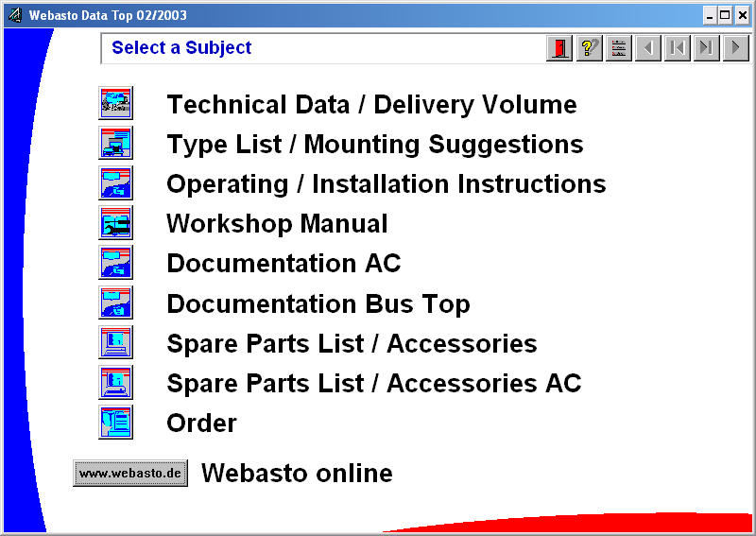This screenshot has height=536, width=756.
Task: Jump to first page toolbar button
Action: click(x=678, y=48)
